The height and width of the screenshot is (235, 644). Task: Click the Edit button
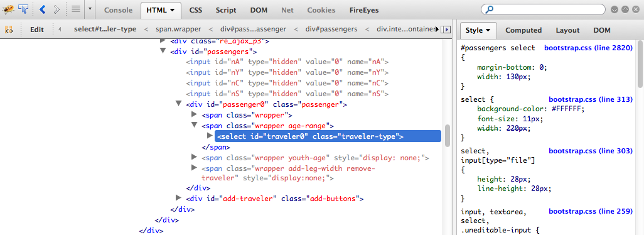(x=37, y=30)
